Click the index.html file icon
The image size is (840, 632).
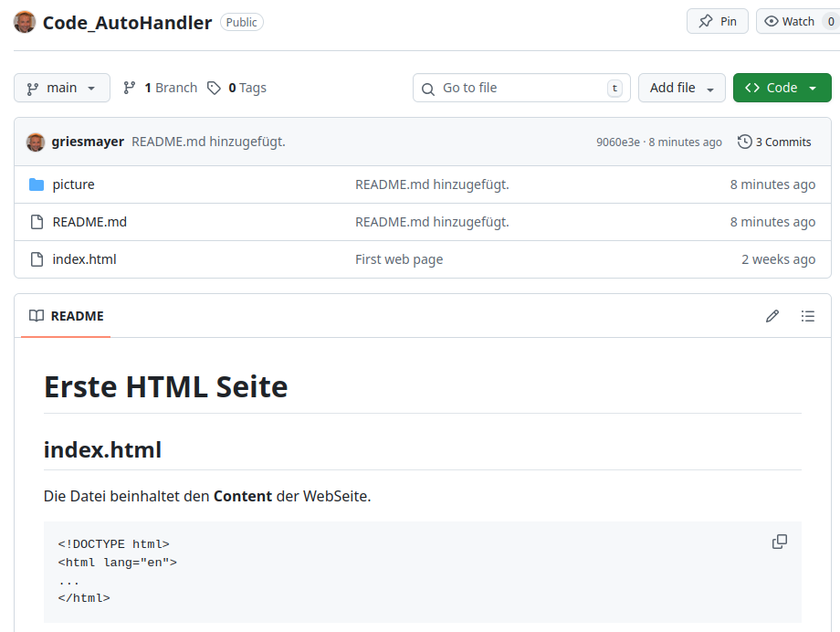click(x=37, y=259)
